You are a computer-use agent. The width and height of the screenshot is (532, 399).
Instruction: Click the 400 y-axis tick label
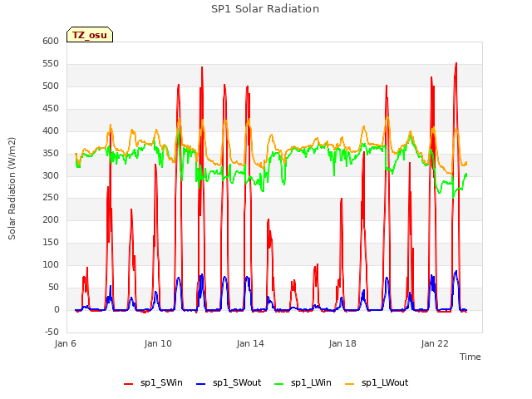[x=51, y=131]
